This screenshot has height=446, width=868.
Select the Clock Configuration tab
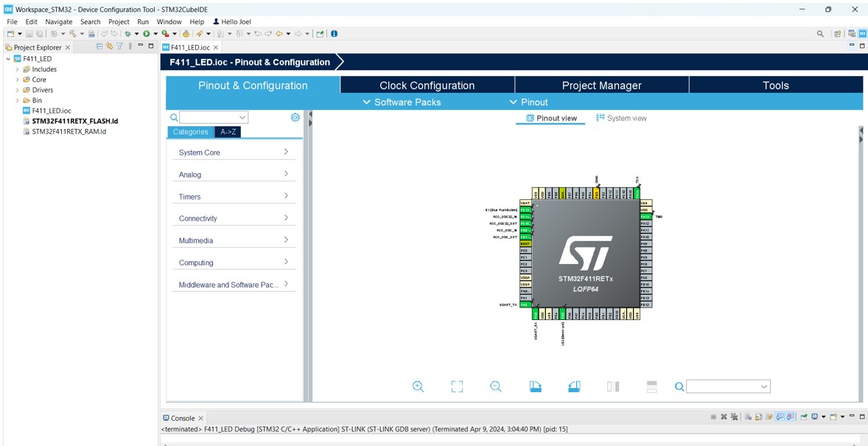click(x=427, y=86)
